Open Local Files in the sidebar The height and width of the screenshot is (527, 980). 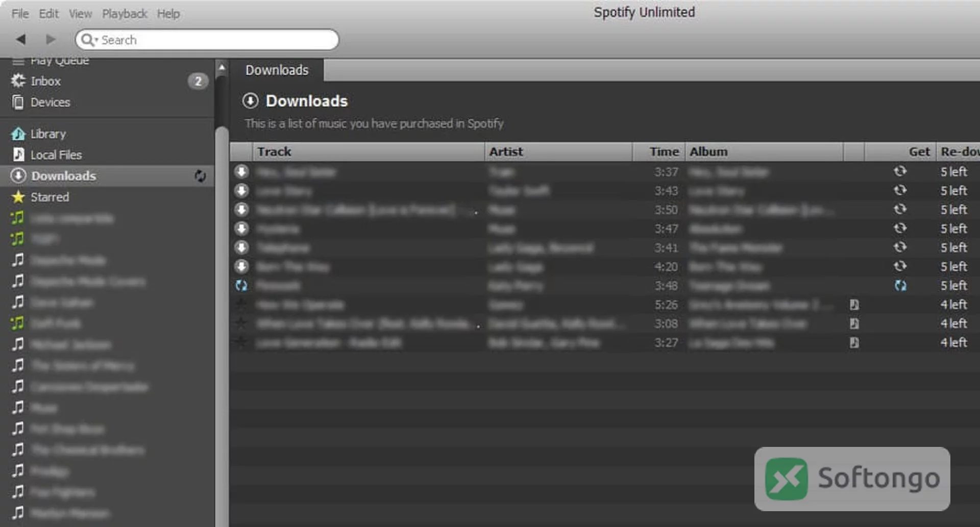pyautogui.click(x=56, y=155)
